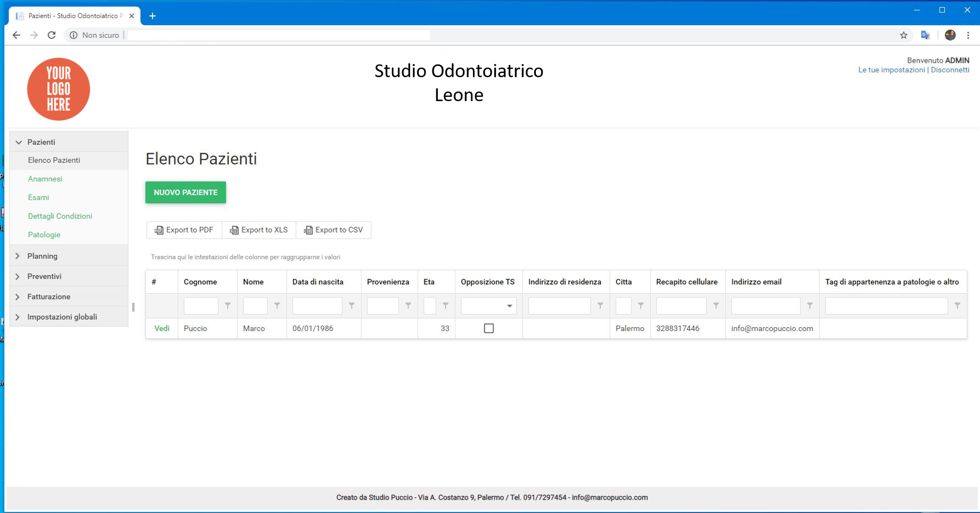Viewport: 980px width, 513px height.
Task: Expand the Impostazioni globali section
Action: coord(69,317)
